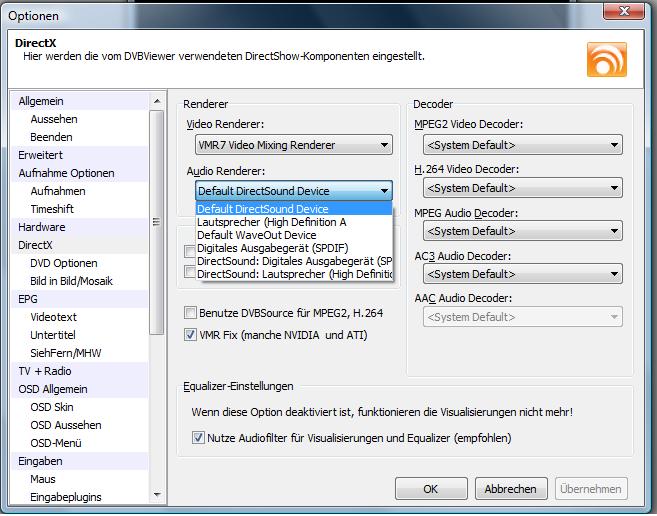Open the Hardware category
Image resolution: width=657 pixels, height=516 pixels.
click(x=80, y=227)
